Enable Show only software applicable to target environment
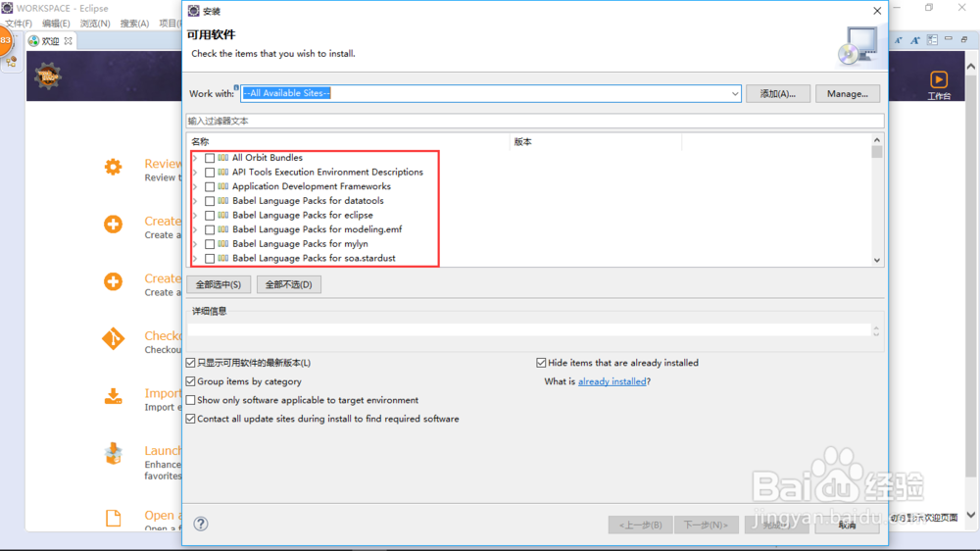This screenshot has height=551, width=980. pos(191,400)
